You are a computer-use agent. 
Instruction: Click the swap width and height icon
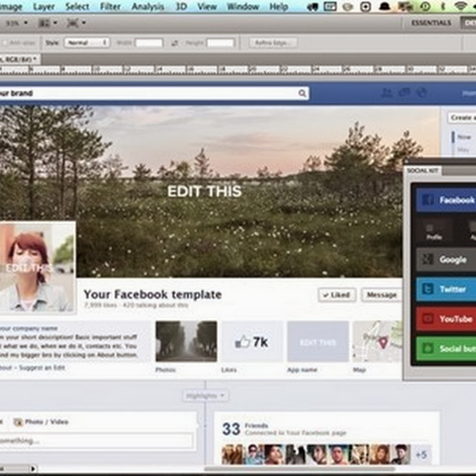coord(174,43)
